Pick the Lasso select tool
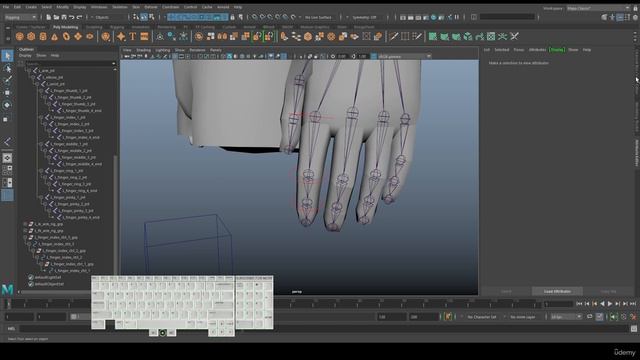The width and height of the screenshot is (640, 360). click(7, 68)
